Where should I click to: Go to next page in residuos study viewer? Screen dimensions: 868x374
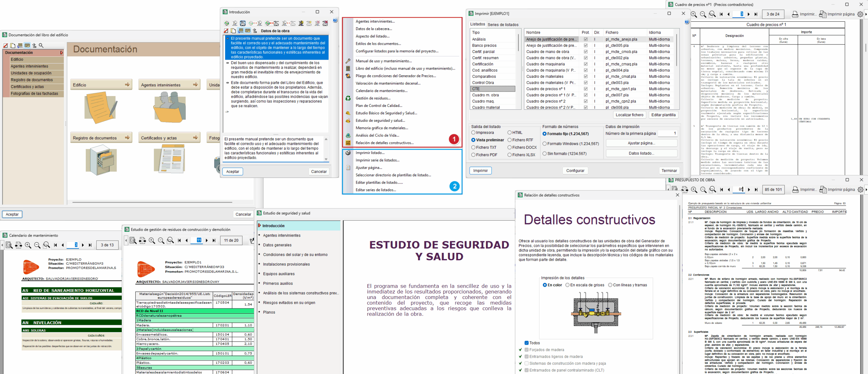pyautogui.click(x=206, y=240)
